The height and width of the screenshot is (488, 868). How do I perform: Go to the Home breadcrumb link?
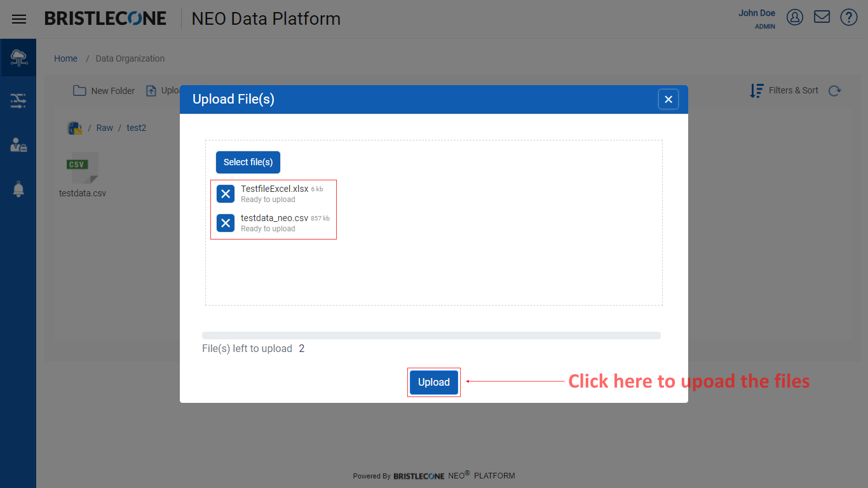[x=65, y=58]
